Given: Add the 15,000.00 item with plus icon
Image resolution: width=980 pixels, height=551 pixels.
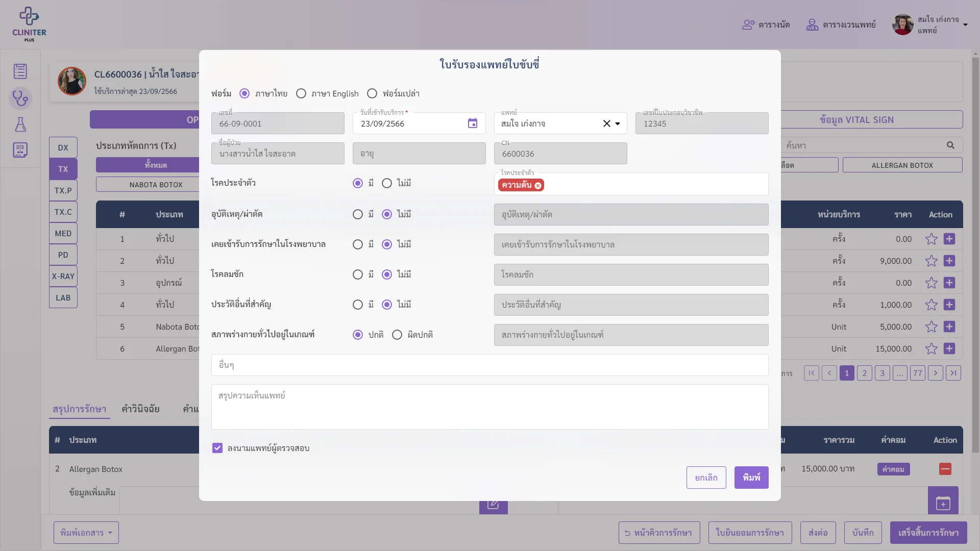Looking at the screenshot, I should [949, 348].
